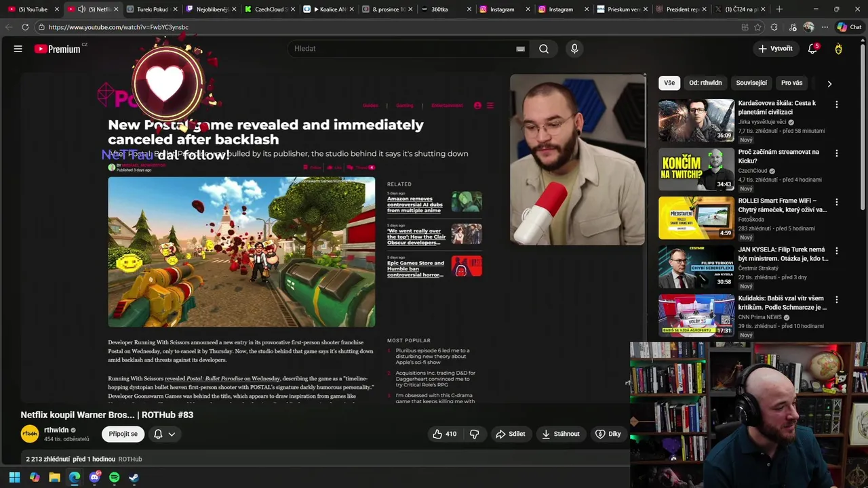Viewport: 868px width, 488px height.
Task: Click the Připojit se join button
Action: [x=123, y=434]
